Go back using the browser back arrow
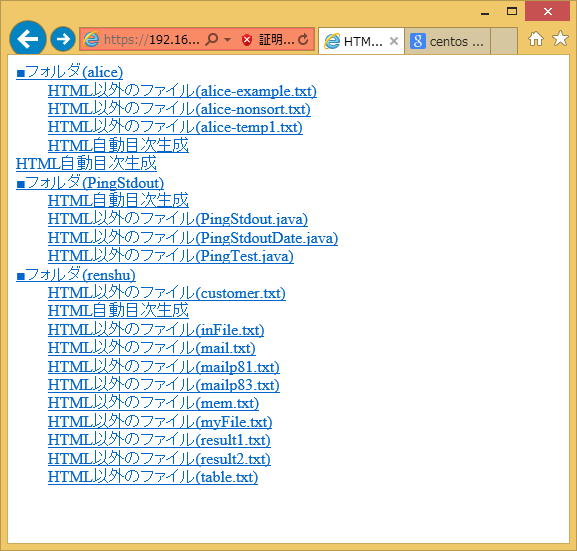This screenshot has width=577, height=551. pyautogui.click(x=28, y=39)
